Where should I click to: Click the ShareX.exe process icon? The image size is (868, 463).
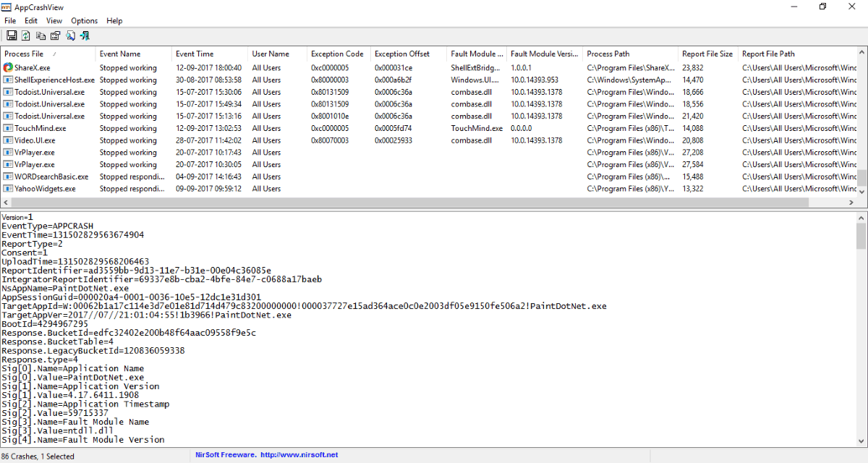pos(9,67)
